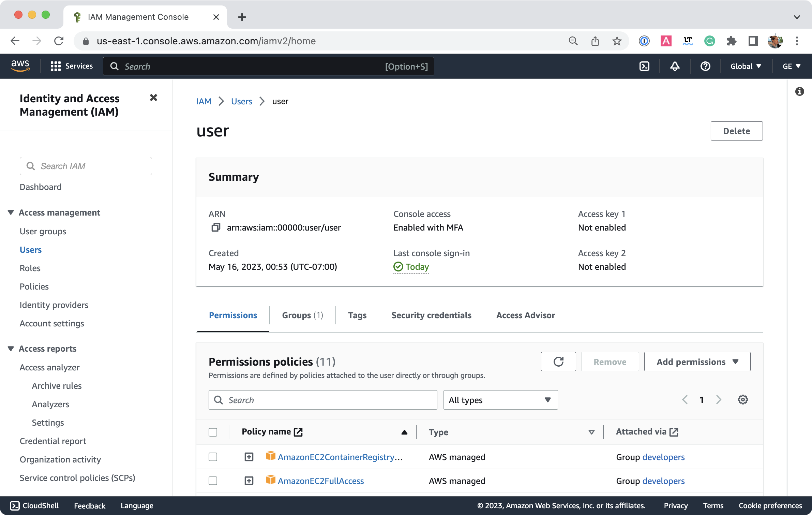Click the AmazonEC2ContainerRegistry policy expand icon

point(249,457)
